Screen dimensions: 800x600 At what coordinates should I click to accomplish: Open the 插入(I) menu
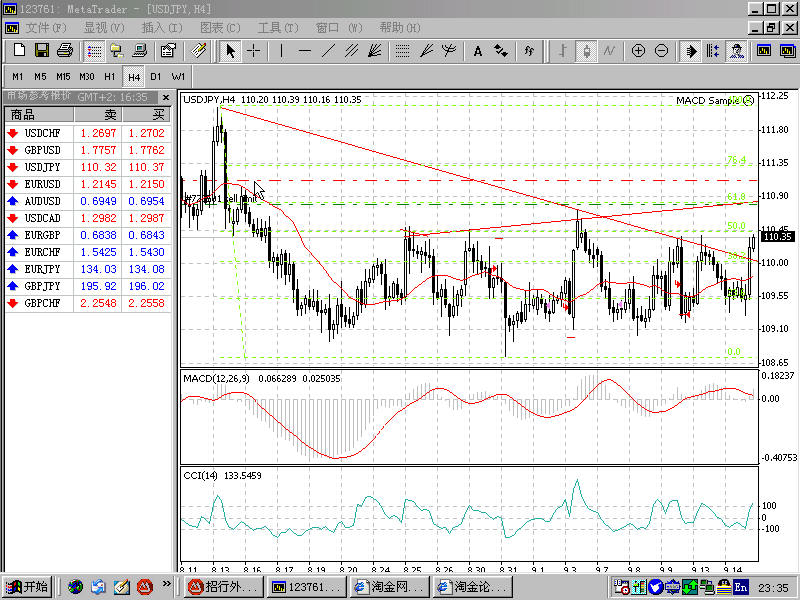point(162,27)
